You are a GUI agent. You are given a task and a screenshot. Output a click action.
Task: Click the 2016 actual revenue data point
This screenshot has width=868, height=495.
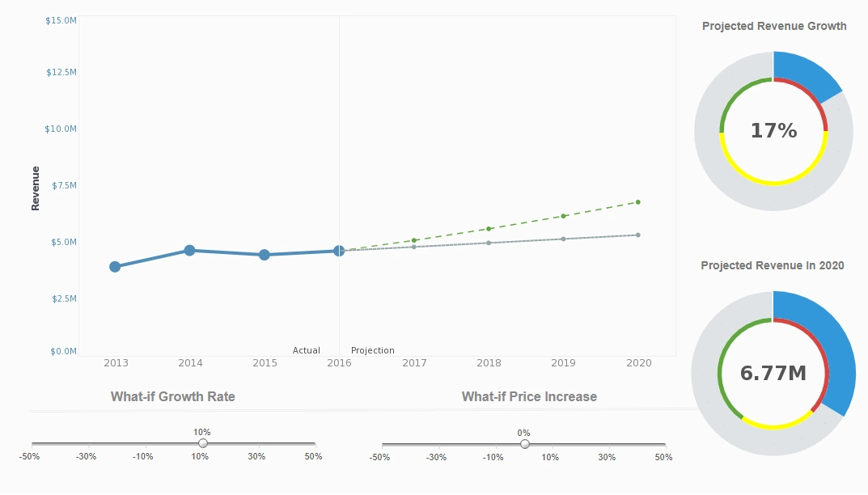tap(339, 251)
